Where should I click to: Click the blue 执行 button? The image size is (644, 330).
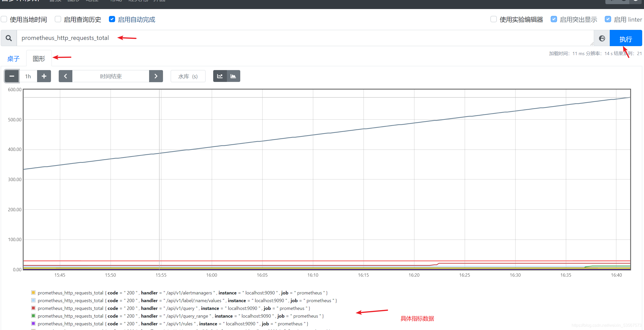click(626, 38)
